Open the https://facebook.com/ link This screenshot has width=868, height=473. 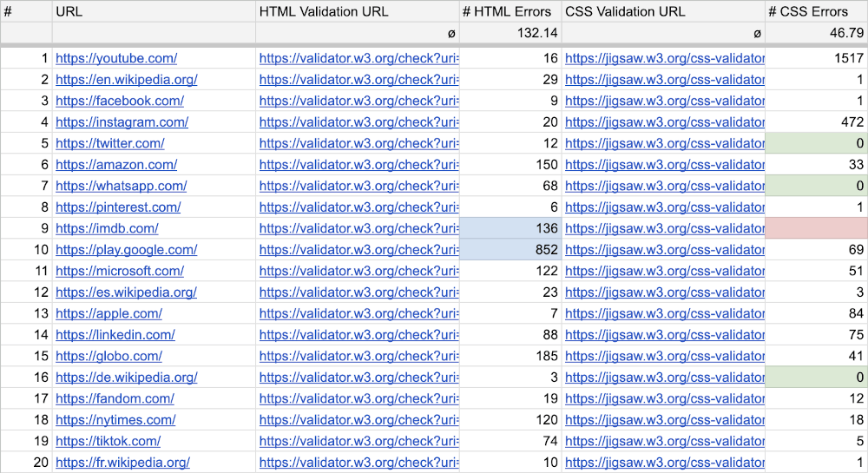pyautogui.click(x=120, y=101)
